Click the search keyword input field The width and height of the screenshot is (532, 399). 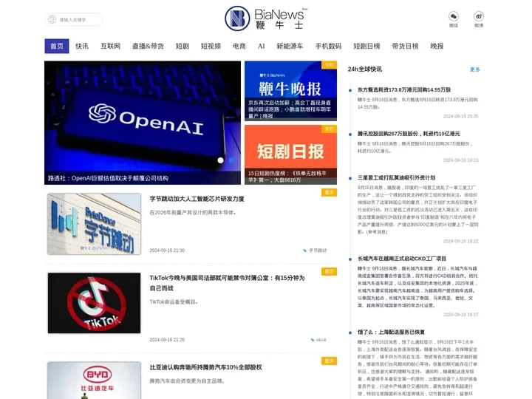74,19
